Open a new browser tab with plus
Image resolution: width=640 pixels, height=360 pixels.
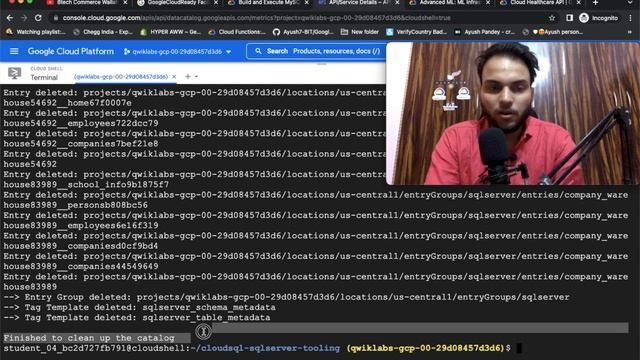click(x=596, y=2)
